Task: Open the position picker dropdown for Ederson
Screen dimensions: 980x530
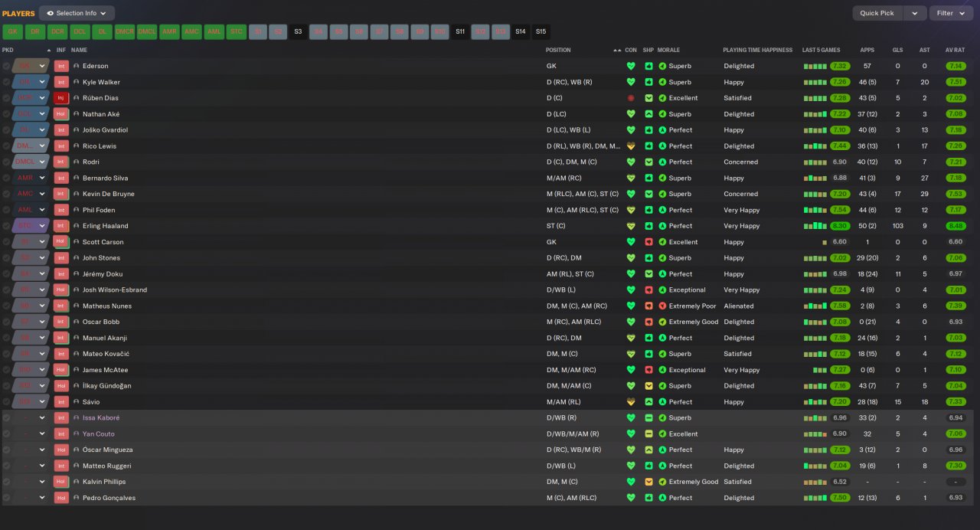Action: coord(43,67)
